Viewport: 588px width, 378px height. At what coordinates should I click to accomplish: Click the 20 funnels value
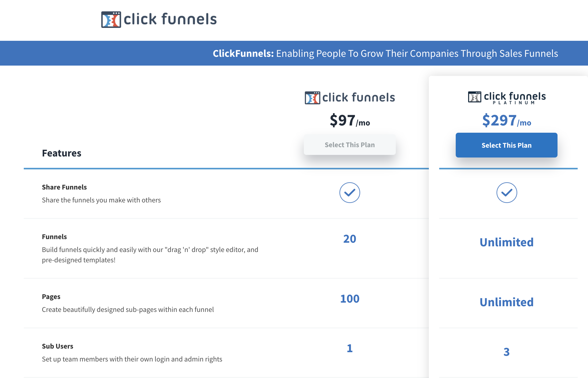350,239
